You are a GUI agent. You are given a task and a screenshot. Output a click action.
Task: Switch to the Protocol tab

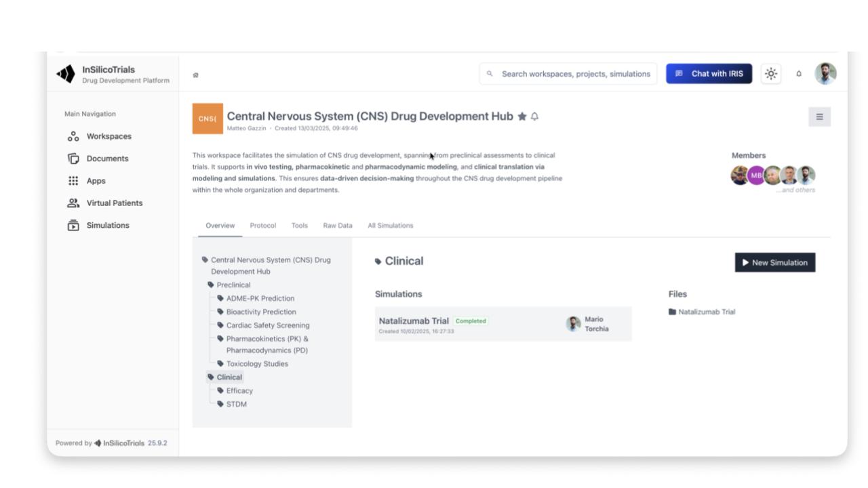(x=262, y=226)
